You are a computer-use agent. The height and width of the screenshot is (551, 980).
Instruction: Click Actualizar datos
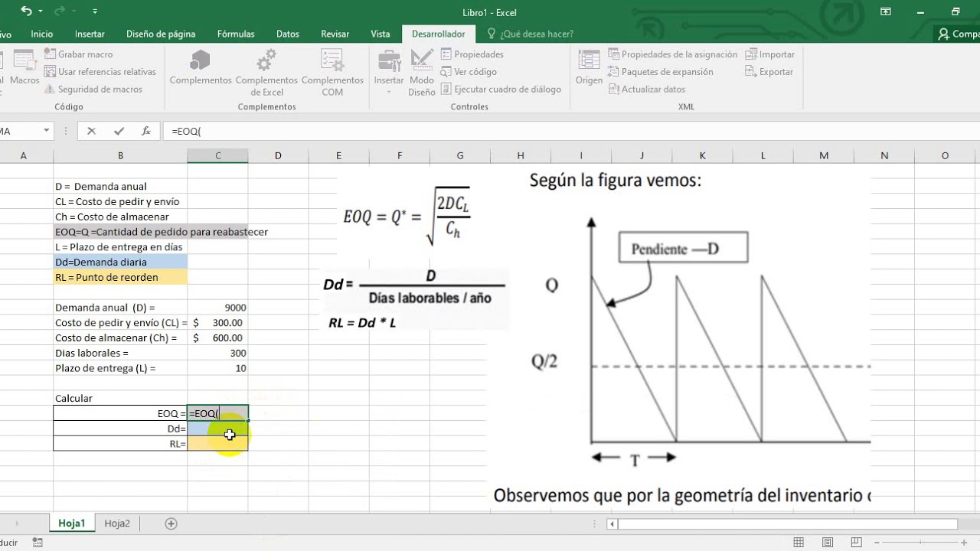click(x=647, y=90)
